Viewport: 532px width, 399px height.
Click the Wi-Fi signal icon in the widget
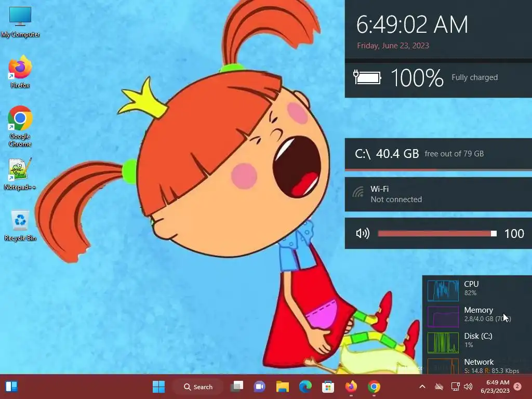(x=358, y=192)
